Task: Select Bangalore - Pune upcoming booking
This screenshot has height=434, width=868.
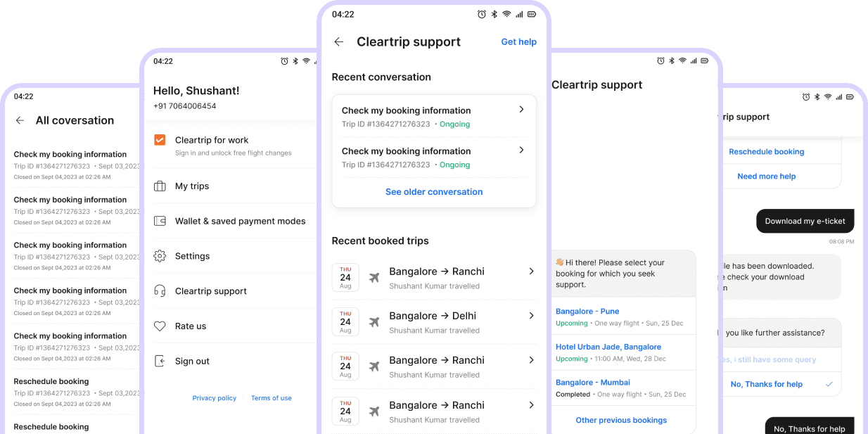Action: point(622,317)
